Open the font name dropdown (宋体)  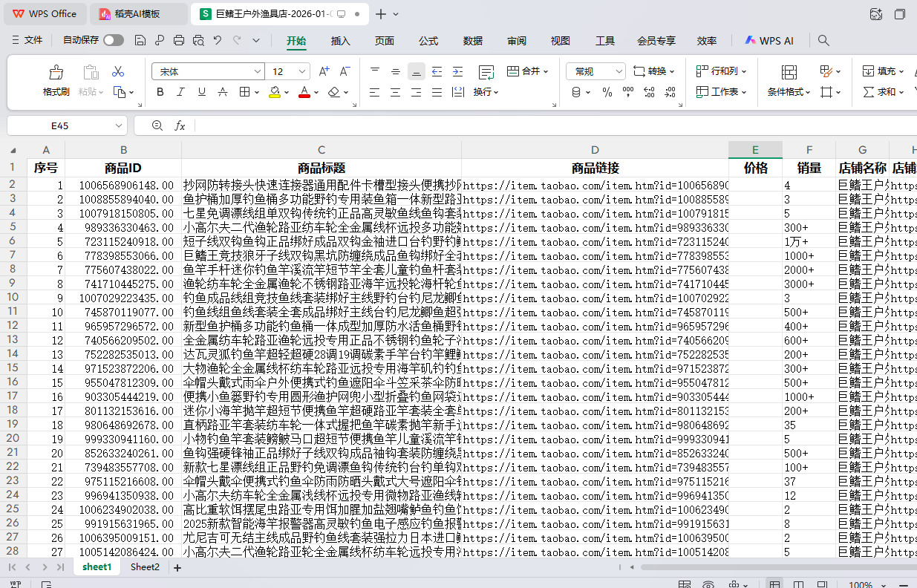click(258, 71)
